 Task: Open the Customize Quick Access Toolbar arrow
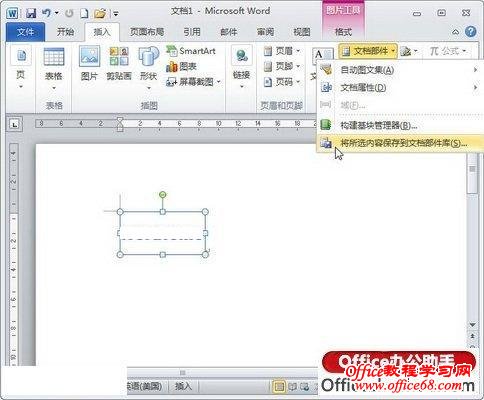(x=116, y=14)
